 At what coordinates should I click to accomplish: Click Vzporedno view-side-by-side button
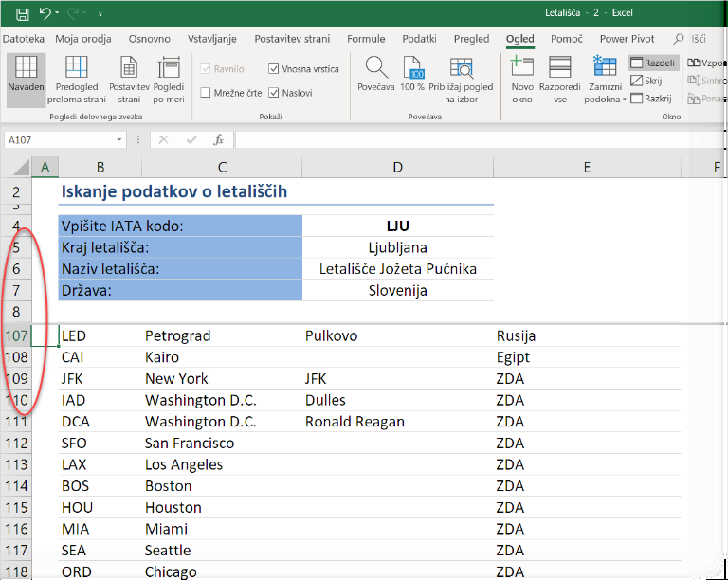click(x=705, y=63)
